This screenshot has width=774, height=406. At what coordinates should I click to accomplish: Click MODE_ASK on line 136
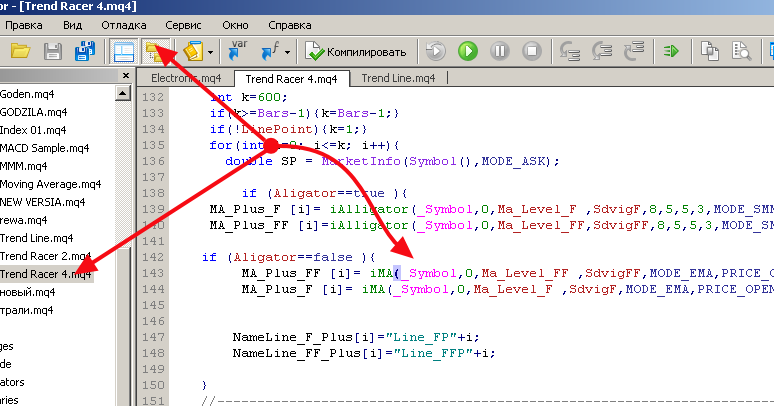513,161
